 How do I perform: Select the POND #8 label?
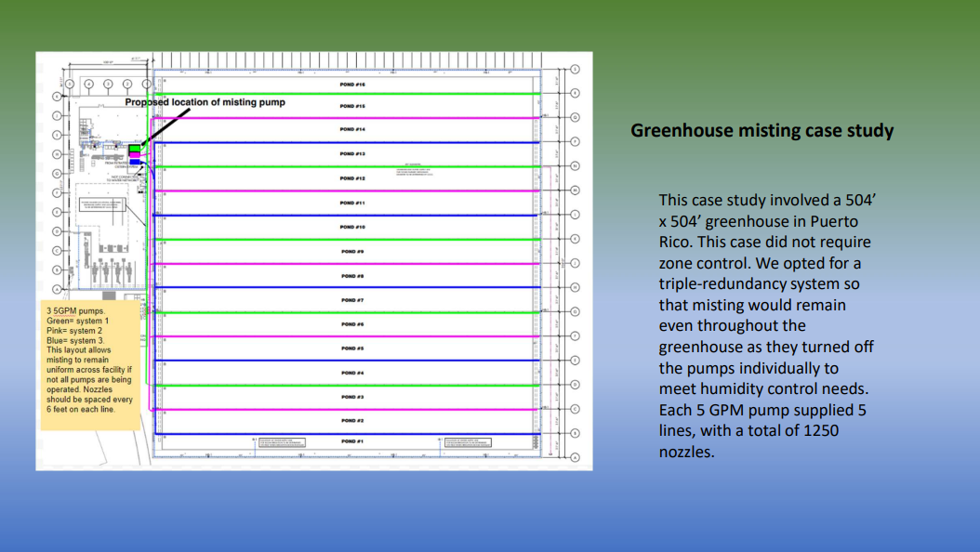(352, 276)
